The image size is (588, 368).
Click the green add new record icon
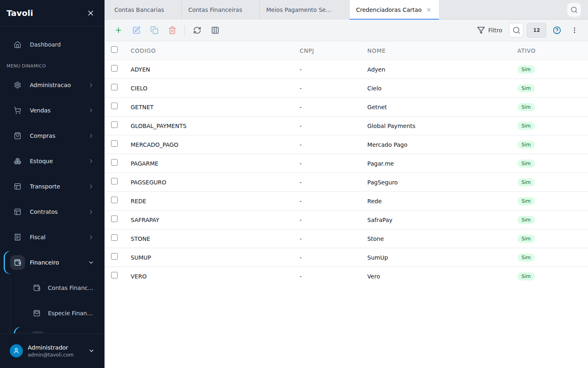coord(118,30)
